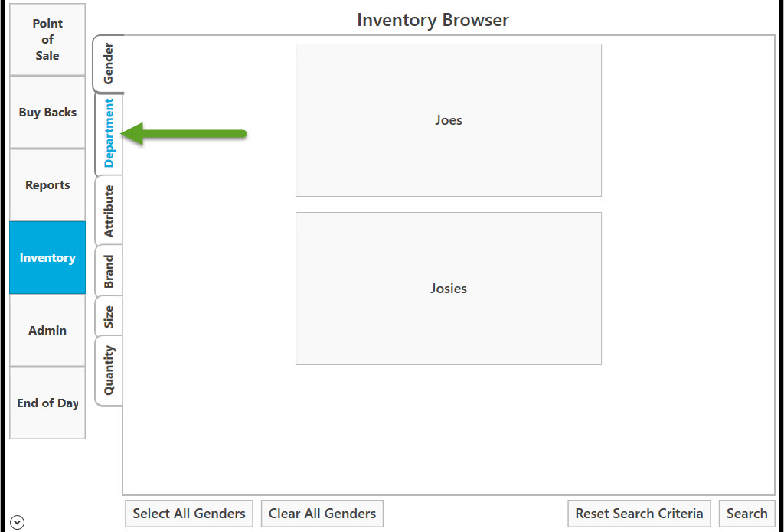
Task: Click the Inventory Browser title
Action: point(433,20)
